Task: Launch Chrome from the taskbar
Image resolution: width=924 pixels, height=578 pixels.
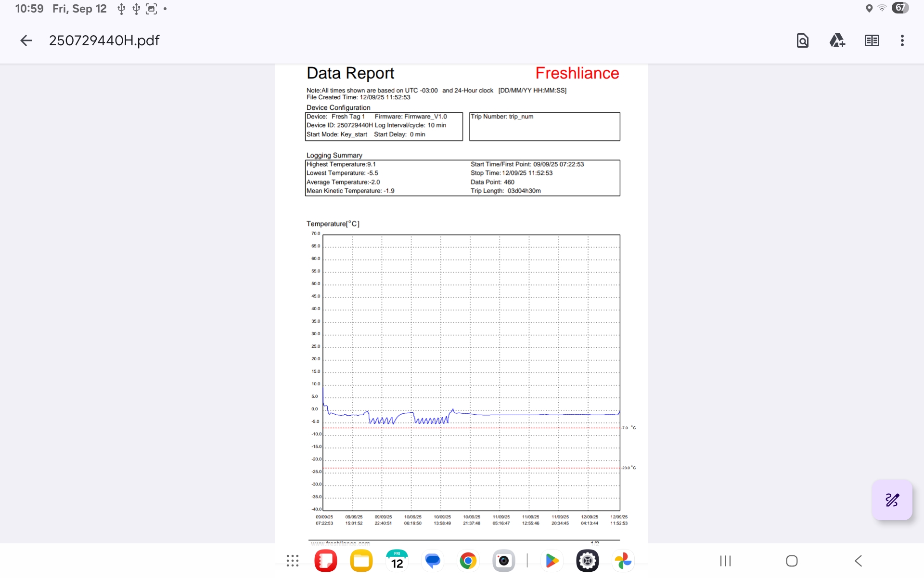Action: coord(468,561)
